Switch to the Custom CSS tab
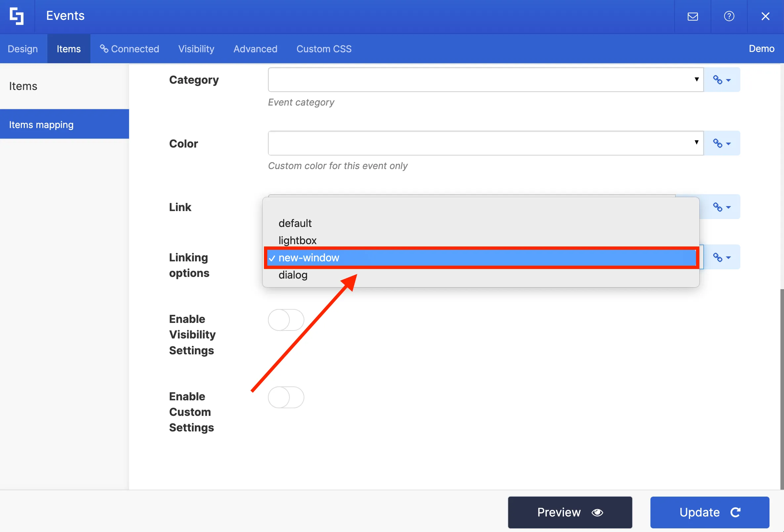Image resolution: width=784 pixels, height=532 pixels. point(324,49)
